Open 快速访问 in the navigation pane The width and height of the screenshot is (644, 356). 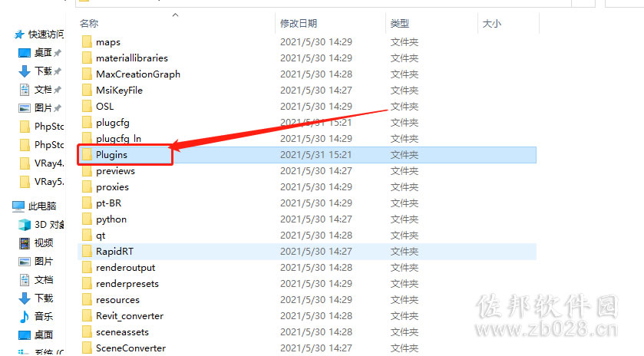(x=45, y=35)
